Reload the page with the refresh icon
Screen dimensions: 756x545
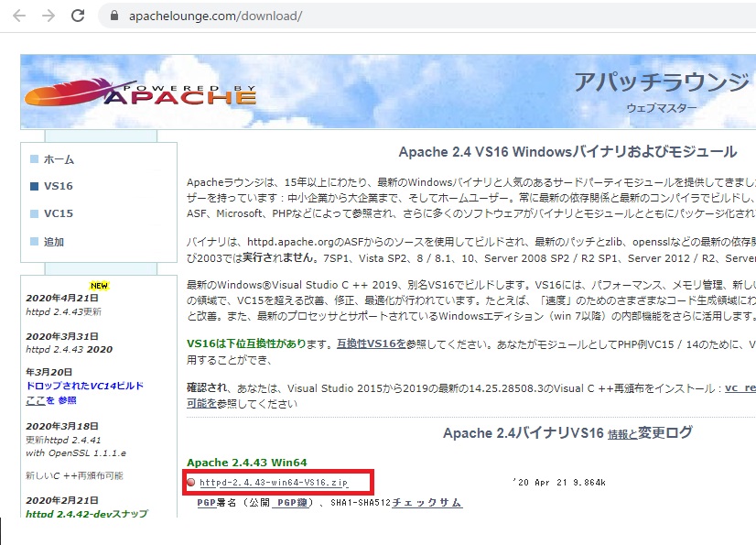[x=77, y=16]
